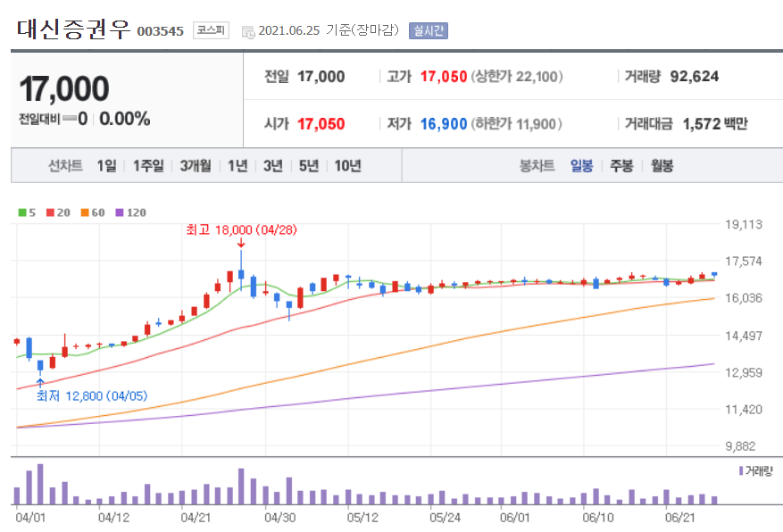Click the 05/24 date axis label
Image resolution: width=783 pixels, height=532 pixels.
[x=445, y=518]
